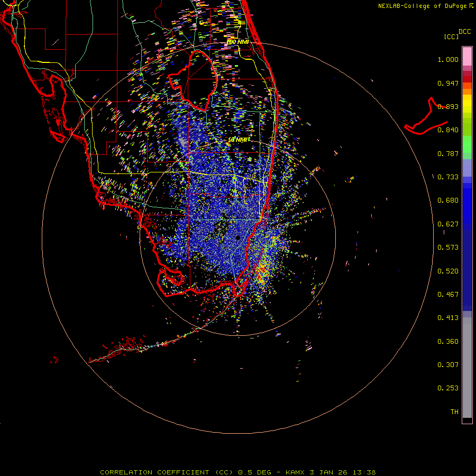The image size is (476, 476).
Task: Select the 0.253 scale value
Action: (448, 388)
